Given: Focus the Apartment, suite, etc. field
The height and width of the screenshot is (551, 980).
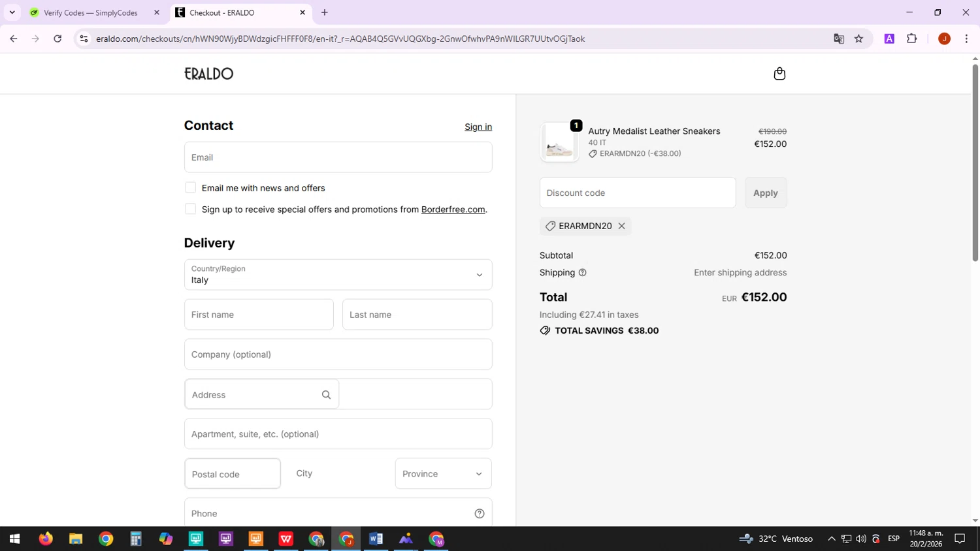Looking at the screenshot, I should point(338,434).
